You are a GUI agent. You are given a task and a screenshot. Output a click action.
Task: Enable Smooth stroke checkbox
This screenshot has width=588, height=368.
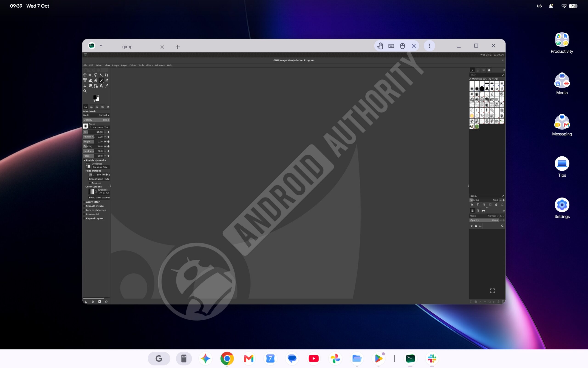(84, 206)
